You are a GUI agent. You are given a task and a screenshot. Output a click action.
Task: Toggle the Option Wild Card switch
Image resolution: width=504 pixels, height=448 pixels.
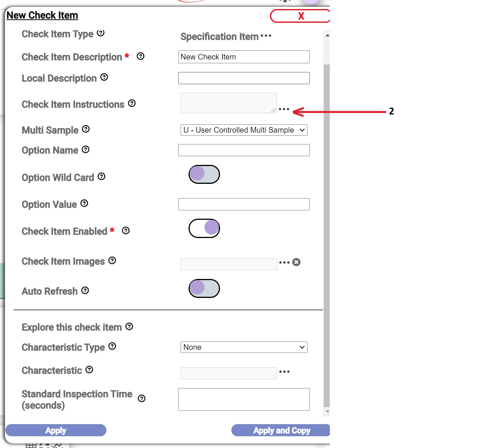[x=204, y=174]
